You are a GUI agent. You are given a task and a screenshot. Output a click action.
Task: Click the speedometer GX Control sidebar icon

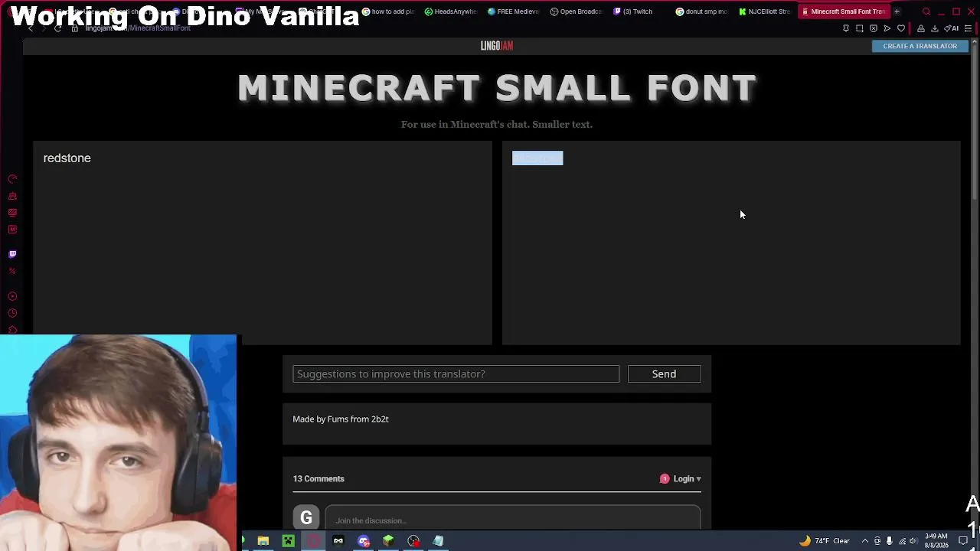12,179
